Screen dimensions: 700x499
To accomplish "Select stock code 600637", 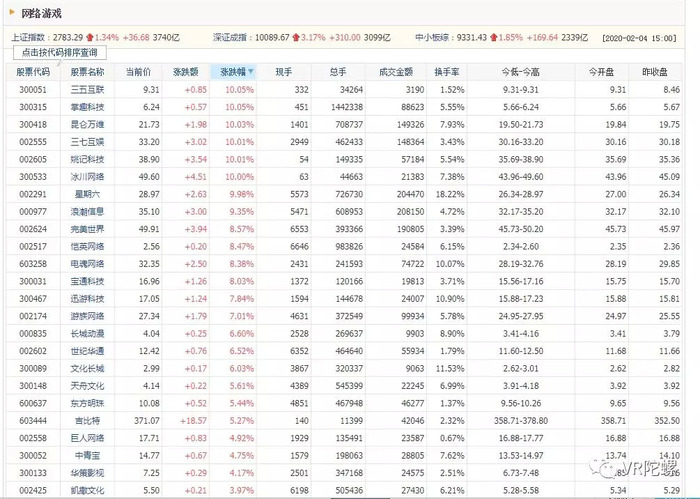I will [x=33, y=403].
